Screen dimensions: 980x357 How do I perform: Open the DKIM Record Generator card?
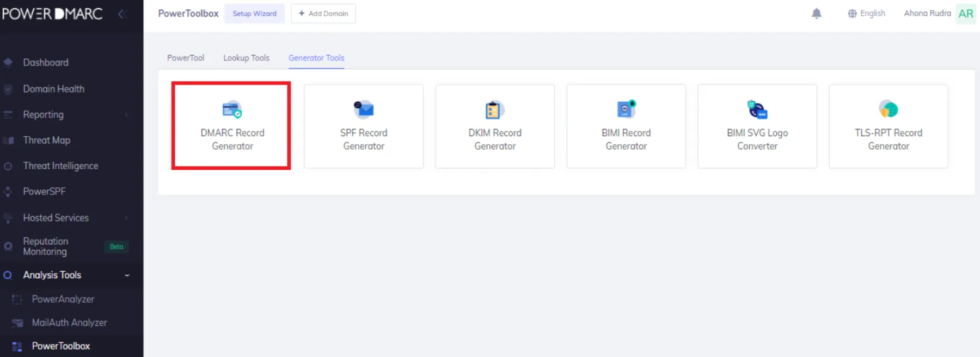click(495, 126)
